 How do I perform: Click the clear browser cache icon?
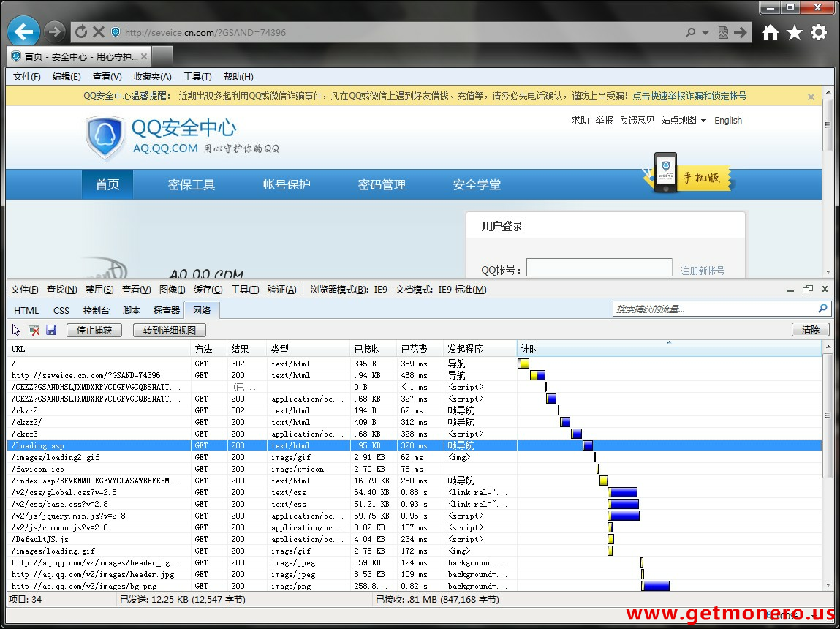34,330
